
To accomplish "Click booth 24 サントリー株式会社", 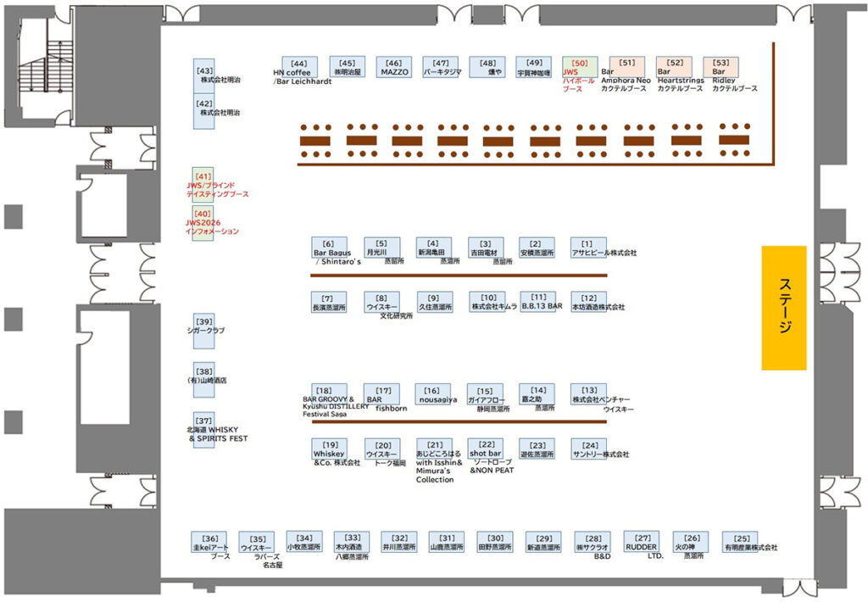I will (x=588, y=449).
